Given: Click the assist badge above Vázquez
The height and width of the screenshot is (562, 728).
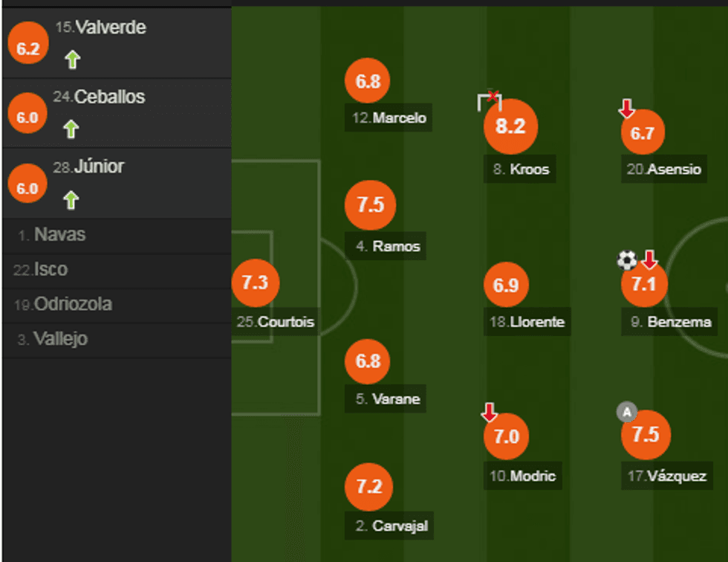Looking at the screenshot, I should coord(627,412).
